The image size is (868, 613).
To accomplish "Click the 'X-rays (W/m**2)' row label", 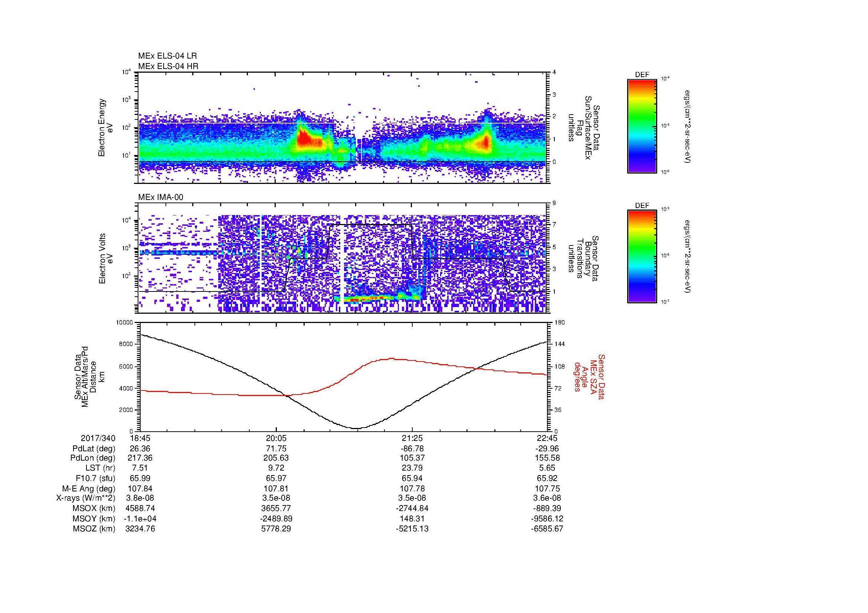I will coord(85,498).
